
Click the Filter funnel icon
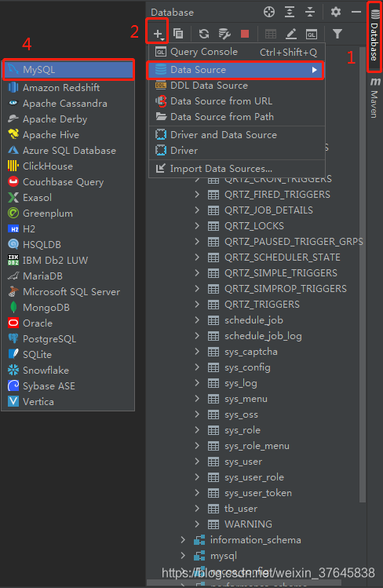(x=337, y=34)
